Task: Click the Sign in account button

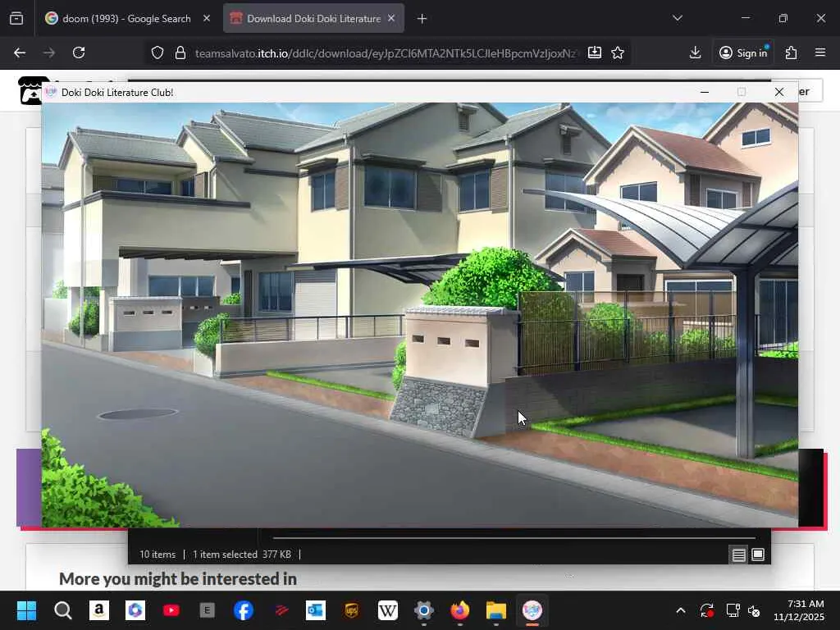Action: 743,52
